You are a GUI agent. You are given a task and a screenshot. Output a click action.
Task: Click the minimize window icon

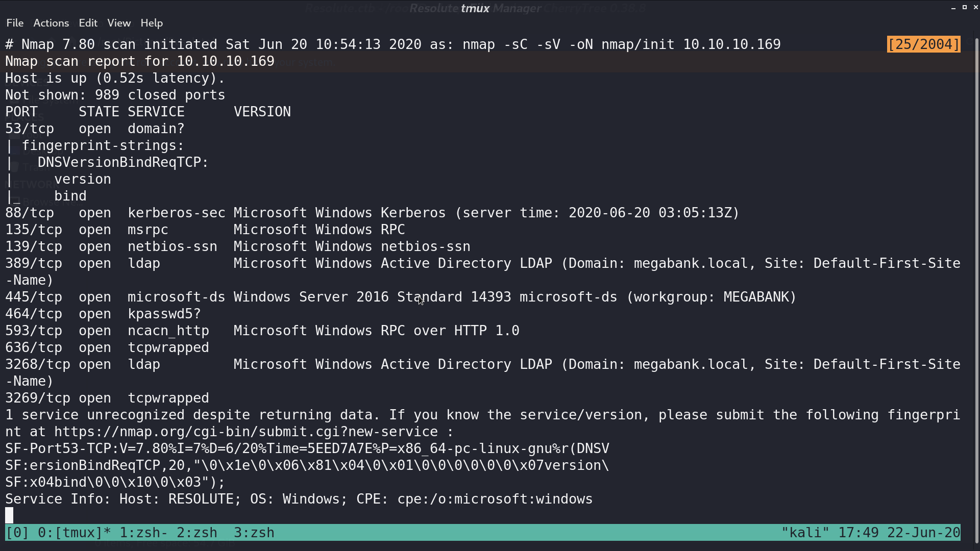click(953, 8)
